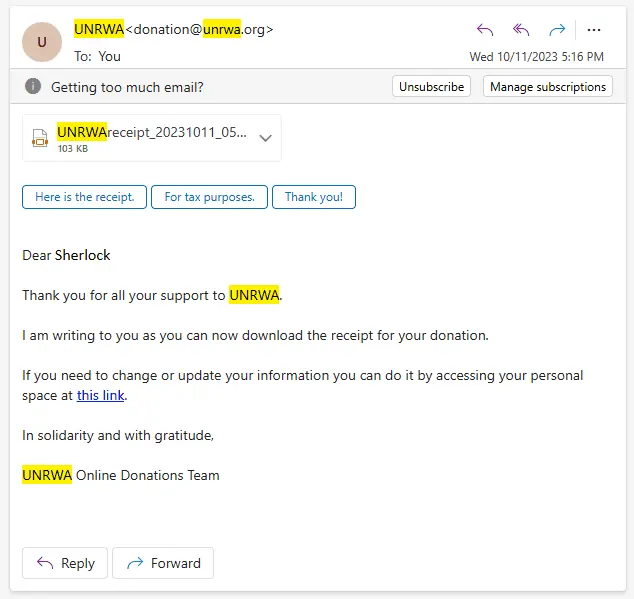634x599 pixels.
Task: Follow 'this link' hyperlink in email body
Action: click(x=101, y=396)
